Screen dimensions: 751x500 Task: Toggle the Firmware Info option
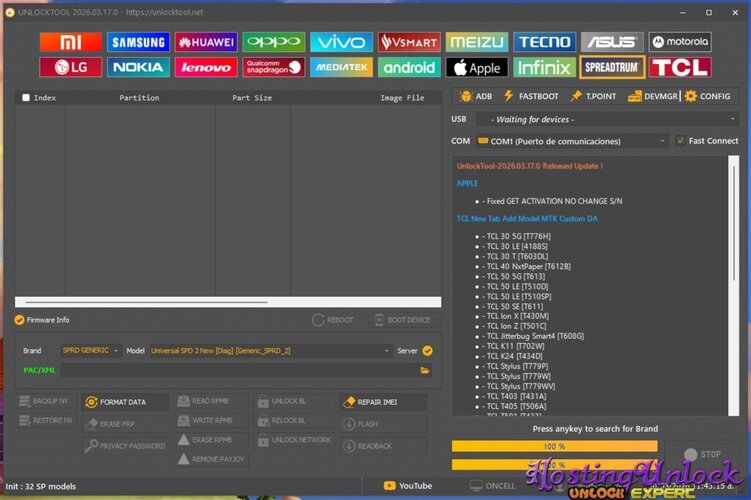tap(20, 320)
